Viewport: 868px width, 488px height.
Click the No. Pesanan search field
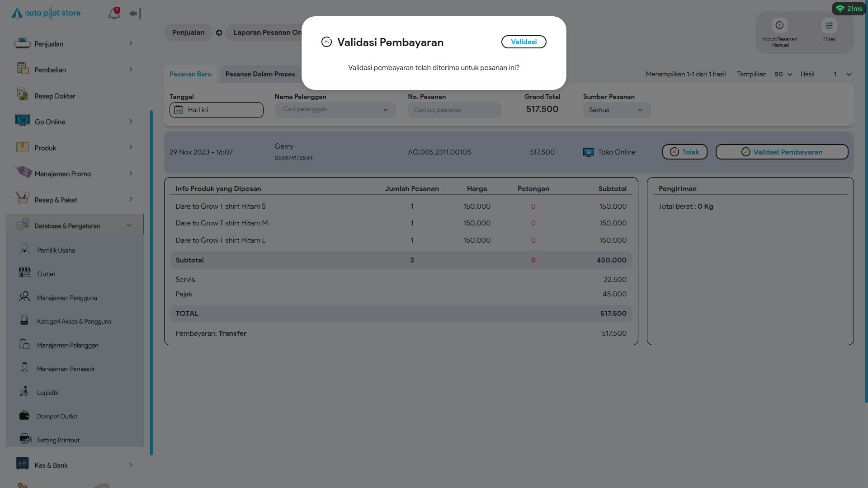[454, 110]
